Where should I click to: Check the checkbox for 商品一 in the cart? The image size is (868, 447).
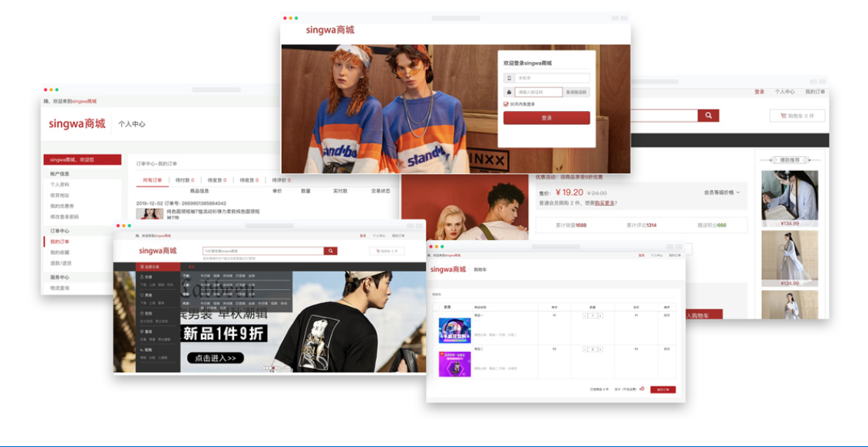[441, 315]
